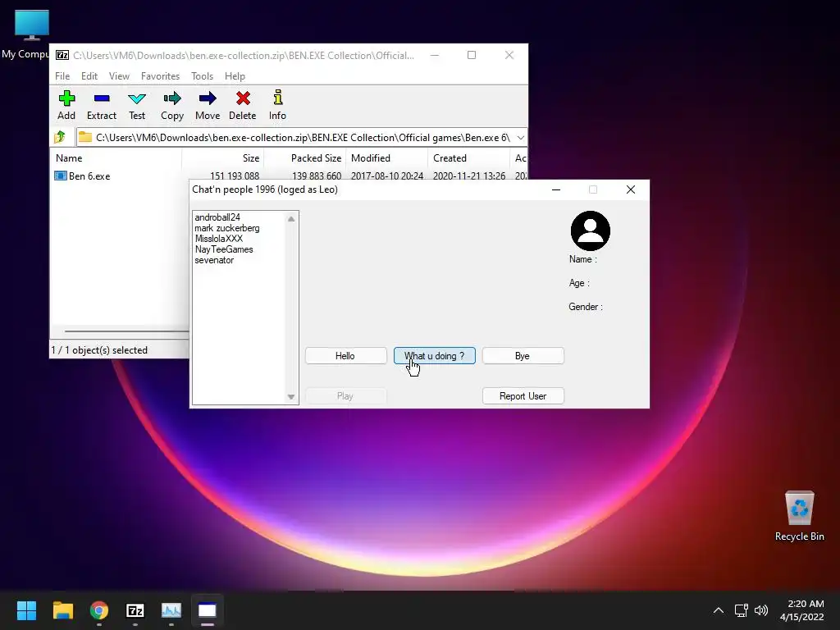Click the user list scroll up arrow

291,218
